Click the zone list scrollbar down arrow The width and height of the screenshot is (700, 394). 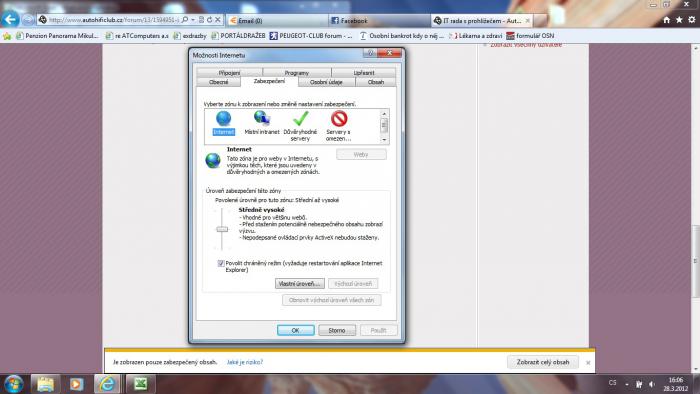pos(384,140)
